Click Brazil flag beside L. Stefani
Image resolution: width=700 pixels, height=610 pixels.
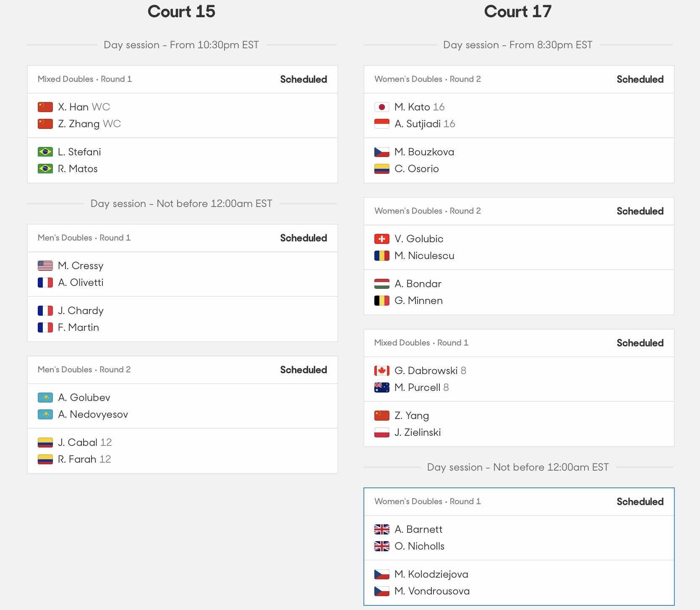[x=45, y=152]
